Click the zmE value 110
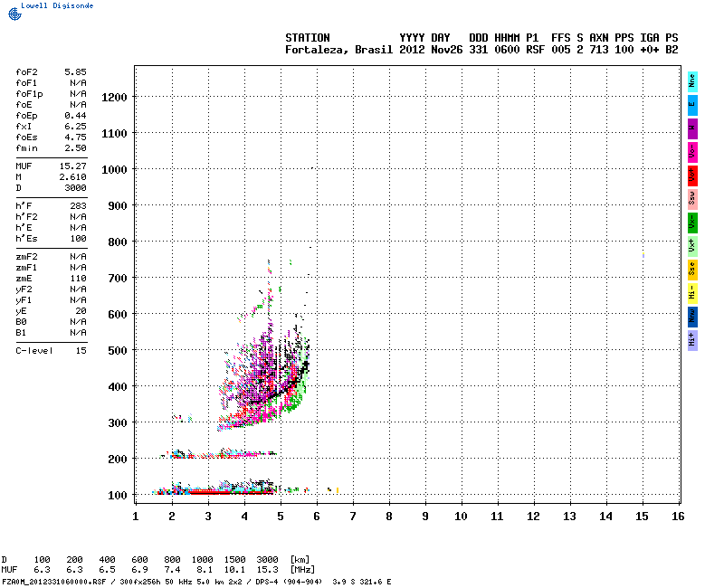 coord(79,279)
